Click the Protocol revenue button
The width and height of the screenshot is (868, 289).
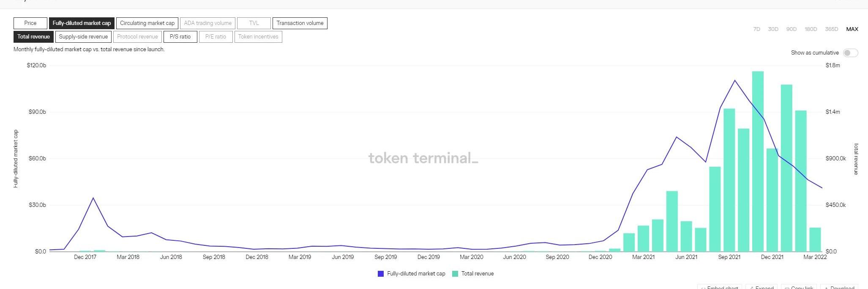click(137, 37)
